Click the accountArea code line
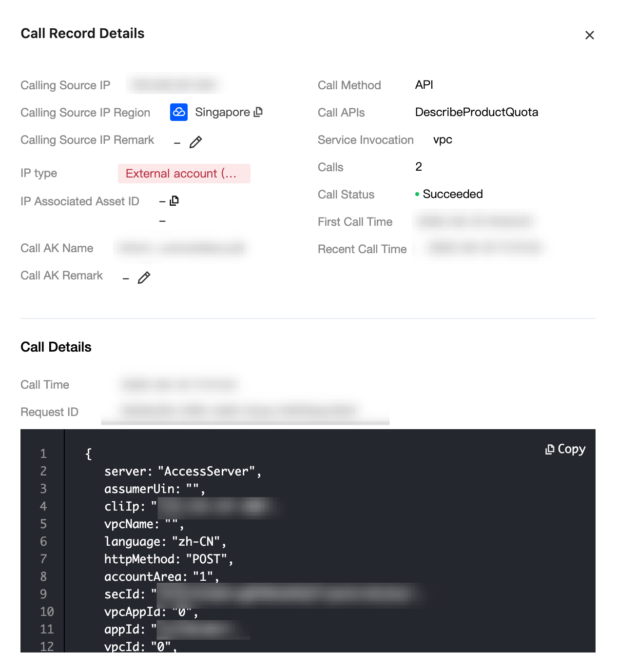This screenshot has width=617, height=672. pyautogui.click(x=161, y=577)
